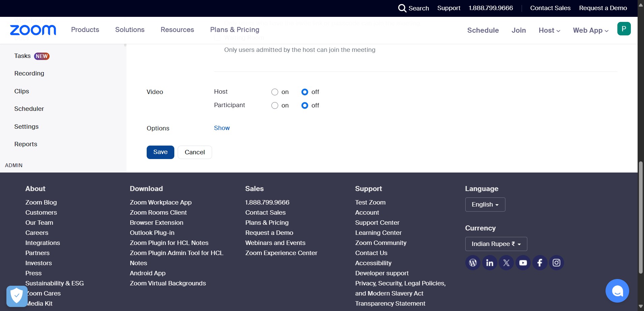Open the English language dropdown

tap(485, 205)
